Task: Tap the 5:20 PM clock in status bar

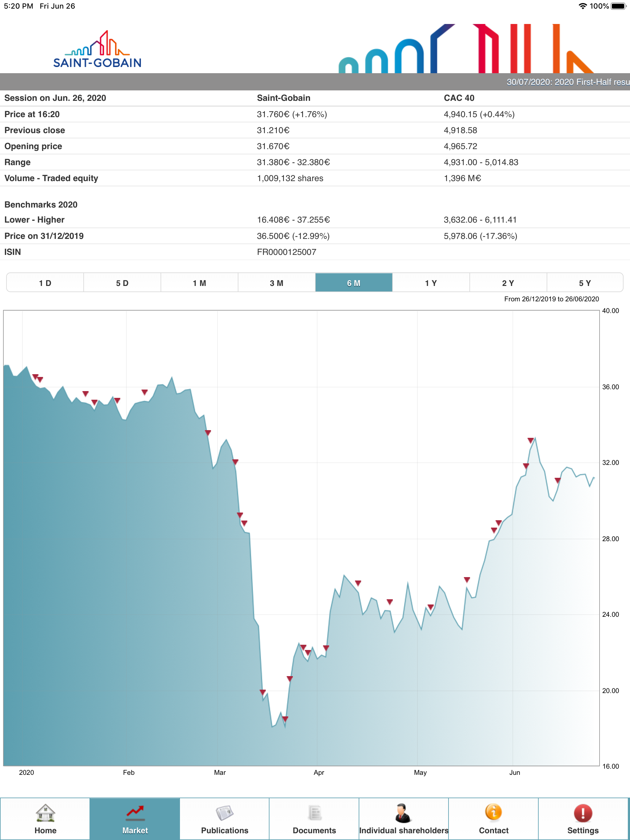Action: coord(19,6)
